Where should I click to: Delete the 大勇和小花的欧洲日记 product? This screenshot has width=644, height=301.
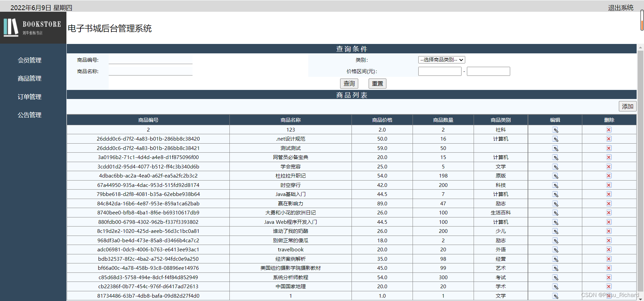[x=609, y=213]
